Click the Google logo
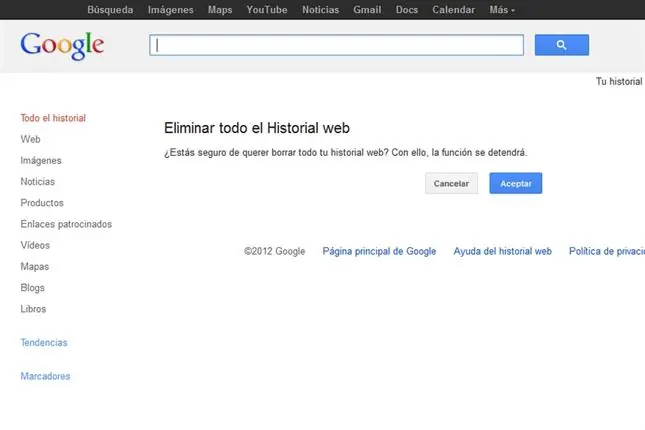 pyautogui.click(x=62, y=46)
